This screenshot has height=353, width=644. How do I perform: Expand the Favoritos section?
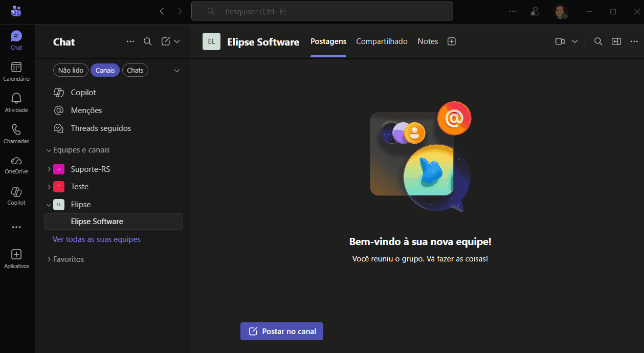click(49, 259)
